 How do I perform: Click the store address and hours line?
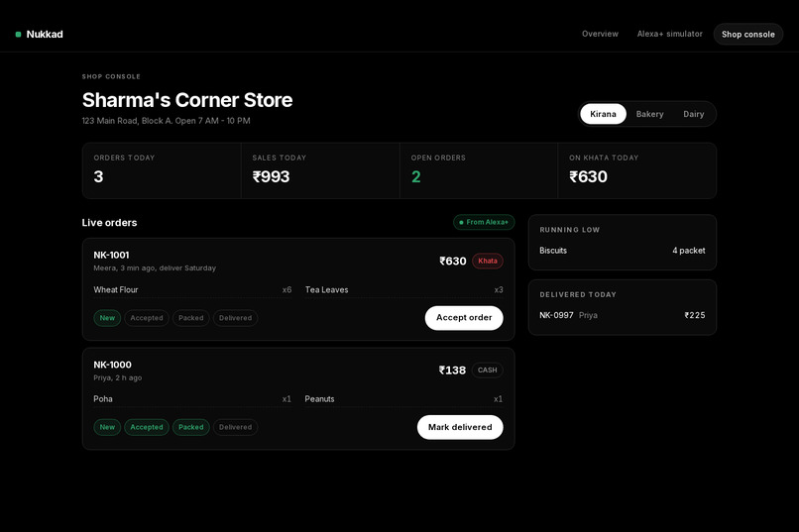coord(167,121)
